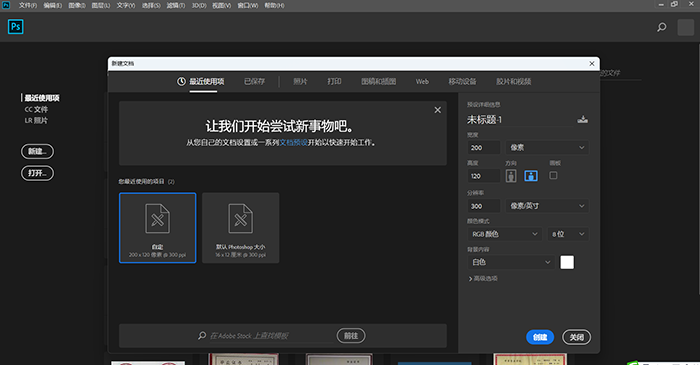This screenshot has width=700, height=365.
Task: Open the 图像 menu
Action: click(x=77, y=5)
